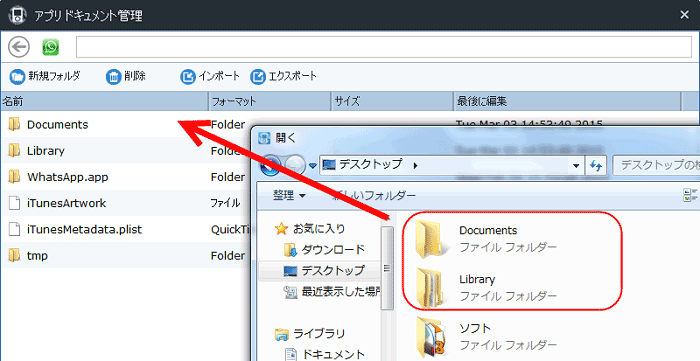This screenshot has height=361, width=700.
Task: Select the Documents folder in 開く dialog
Action: point(487,239)
